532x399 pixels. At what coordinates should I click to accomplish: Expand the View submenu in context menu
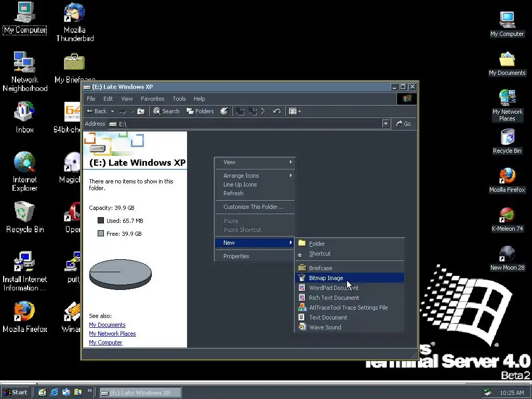(x=255, y=162)
